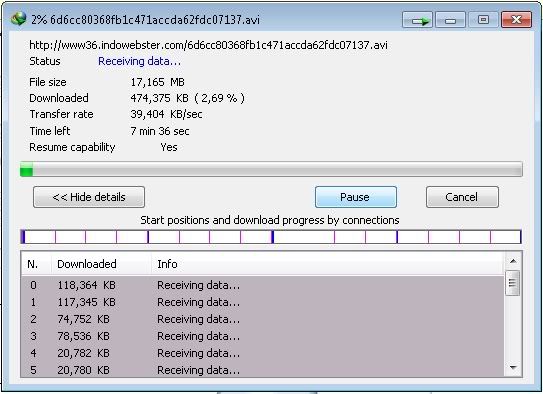Click the time left 7 min 36 sec
The image size is (543, 394).
pos(160,131)
